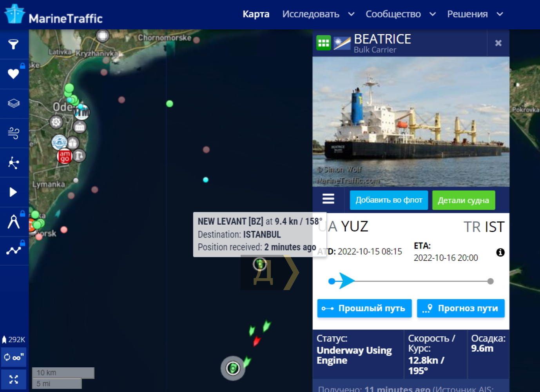The height and width of the screenshot is (392, 540).
Task: Click the Добавить во флот button
Action: coord(389,200)
